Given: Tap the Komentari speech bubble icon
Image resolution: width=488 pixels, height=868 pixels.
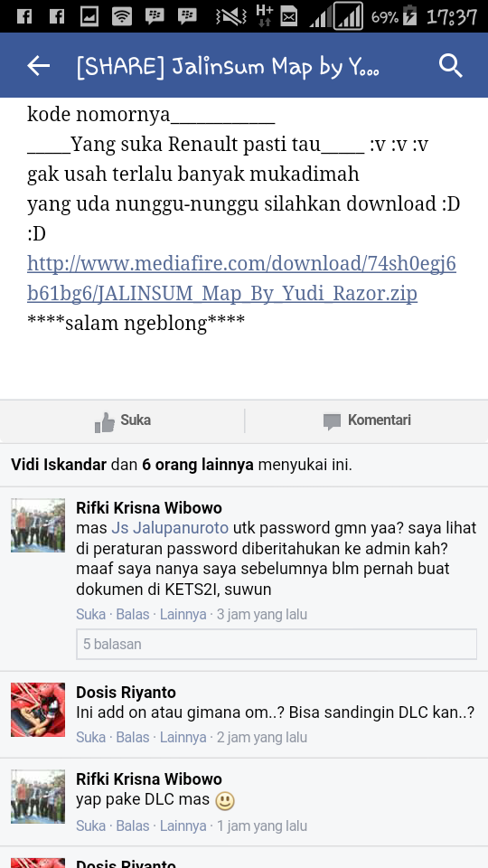Looking at the screenshot, I should (332, 422).
